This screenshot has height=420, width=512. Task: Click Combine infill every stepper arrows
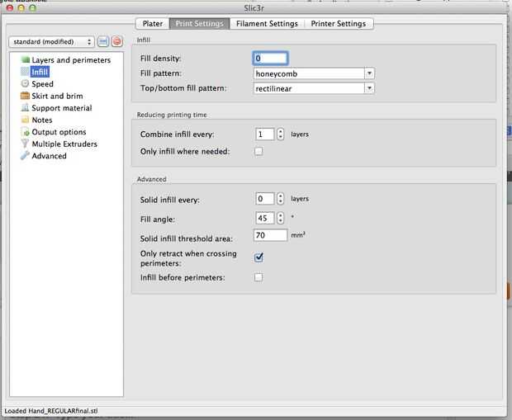(280, 134)
